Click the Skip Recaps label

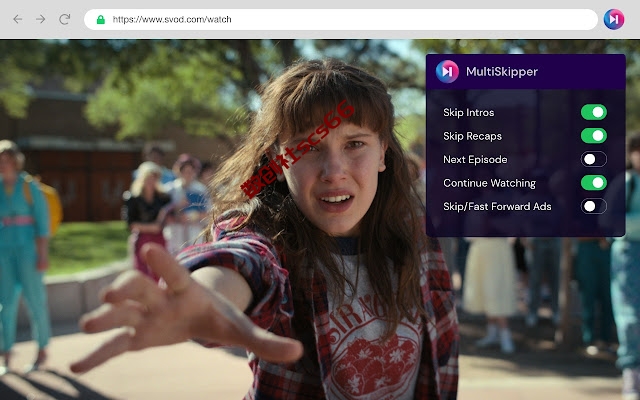tap(472, 136)
